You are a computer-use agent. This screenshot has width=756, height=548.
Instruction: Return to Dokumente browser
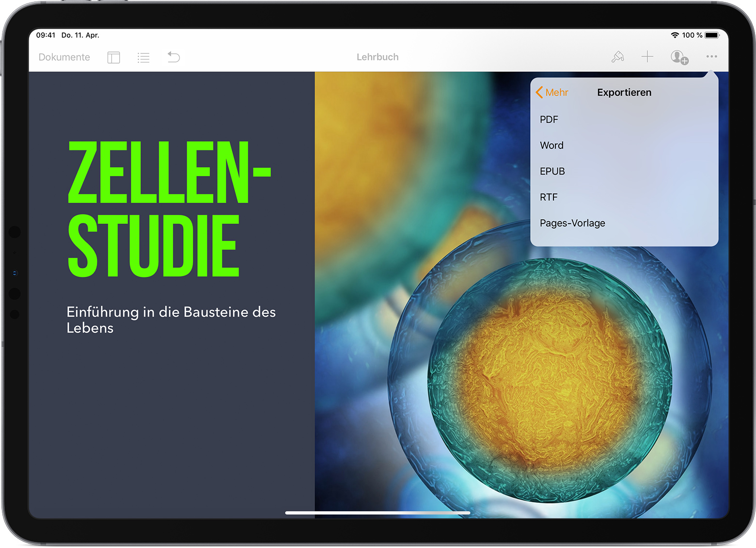point(64,57)
